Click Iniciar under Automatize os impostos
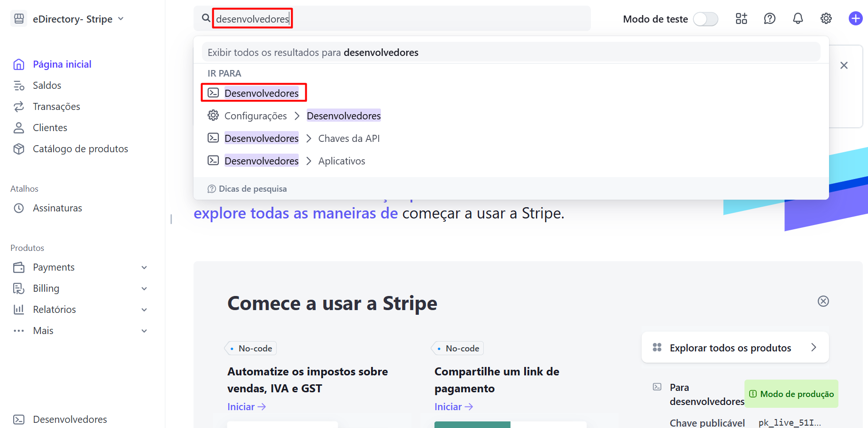Image resolution: width=868 pixels, height=428 pixels. pyautogui.click(x=247, y=407)
